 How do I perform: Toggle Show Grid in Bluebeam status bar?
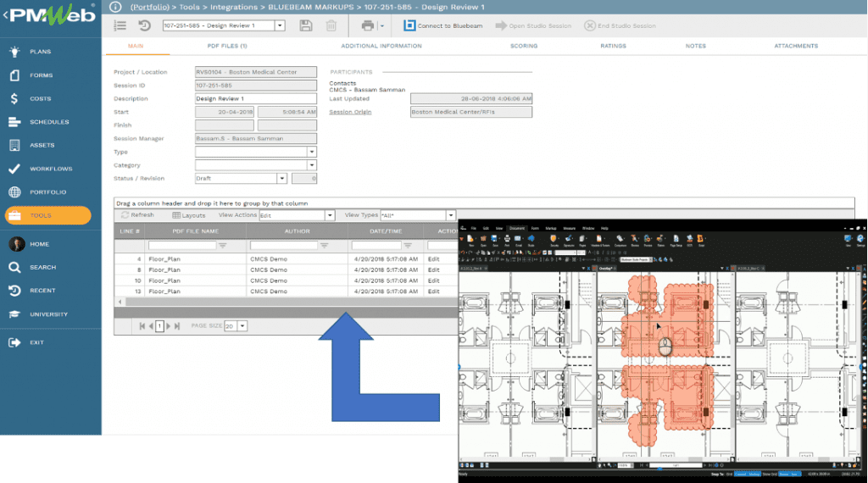coord(770,475)
